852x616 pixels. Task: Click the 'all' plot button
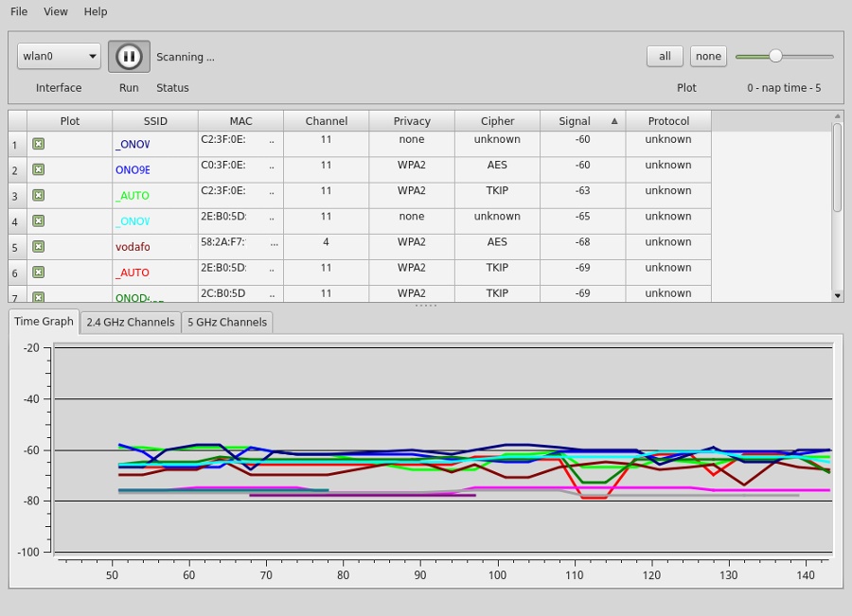point(665,57)
